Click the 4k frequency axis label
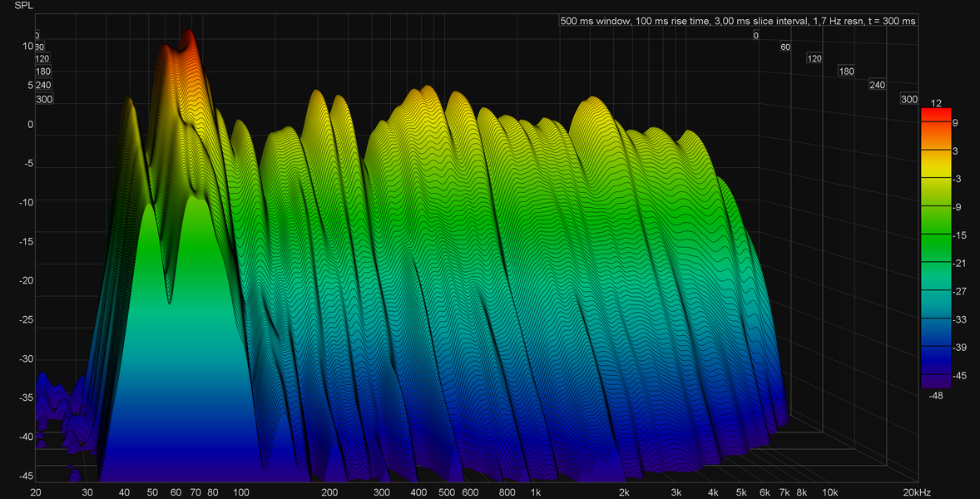Screen dimensions: 980x499 713,492
